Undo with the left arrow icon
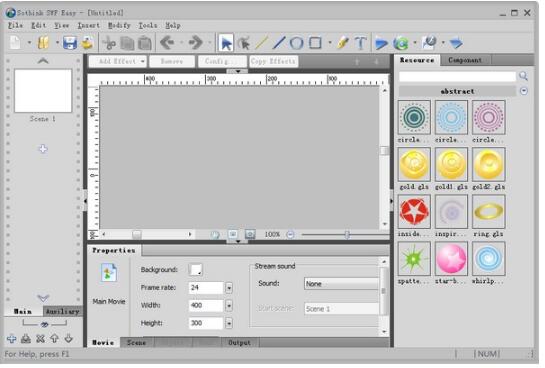Screen dimensions: 545x368 (x=167, y=43)
